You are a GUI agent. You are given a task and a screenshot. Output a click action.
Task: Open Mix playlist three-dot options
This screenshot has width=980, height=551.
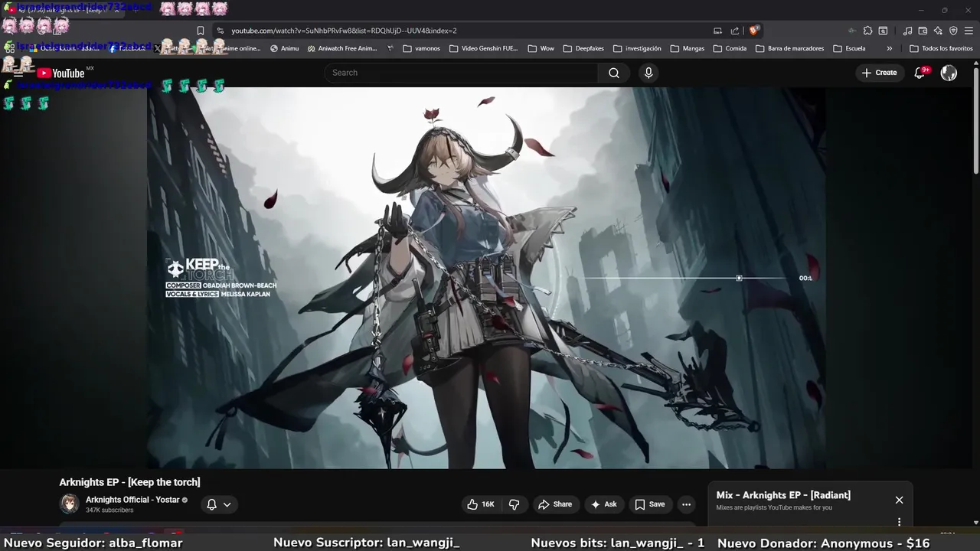(899, 522)
